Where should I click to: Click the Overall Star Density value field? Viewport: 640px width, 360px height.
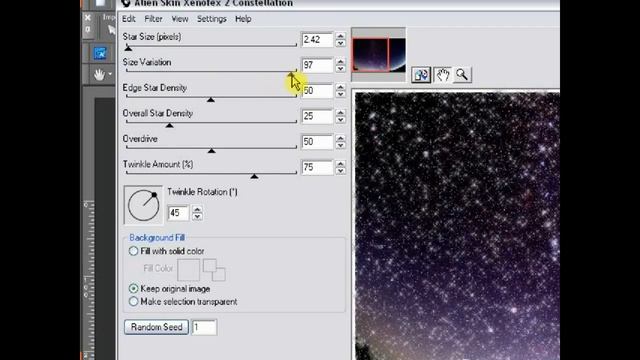pos(317,116)
